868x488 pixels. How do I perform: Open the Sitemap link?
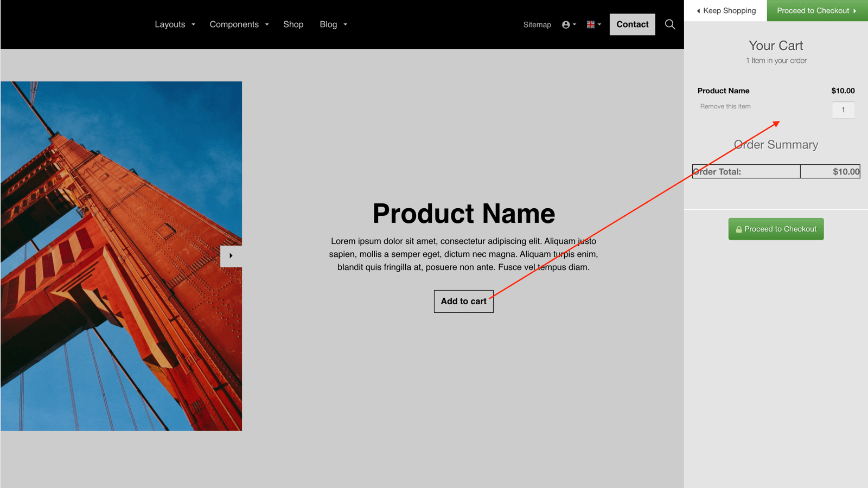click(537, 24)
